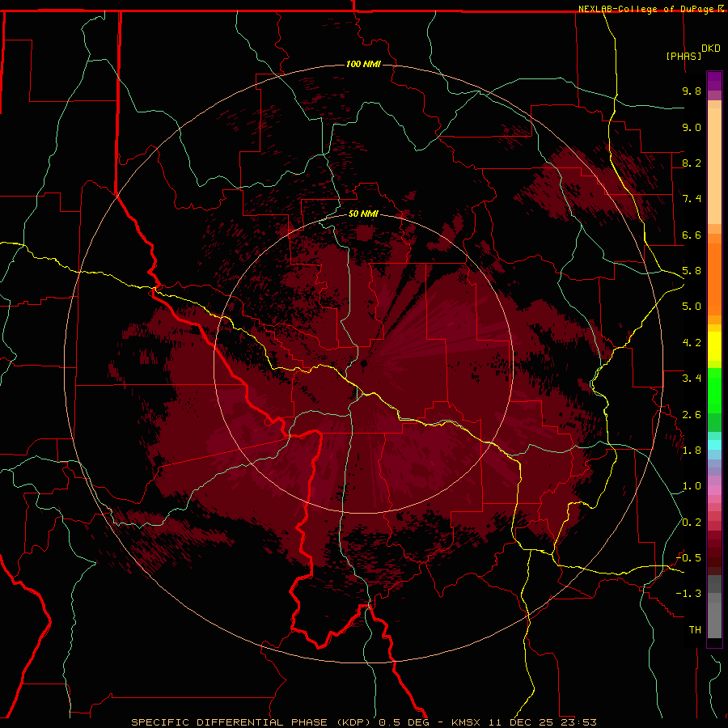728x728 pixels.
Task: Click the DKD legend title
Action: (711, 49)
